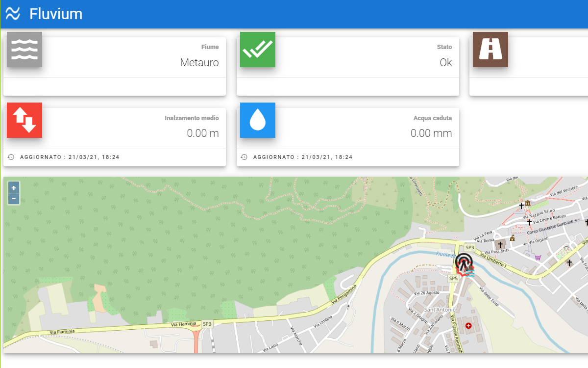588x368 pixels.
Task: Click the Fluvium wave logo icon
Action: [x=13, y=14]
